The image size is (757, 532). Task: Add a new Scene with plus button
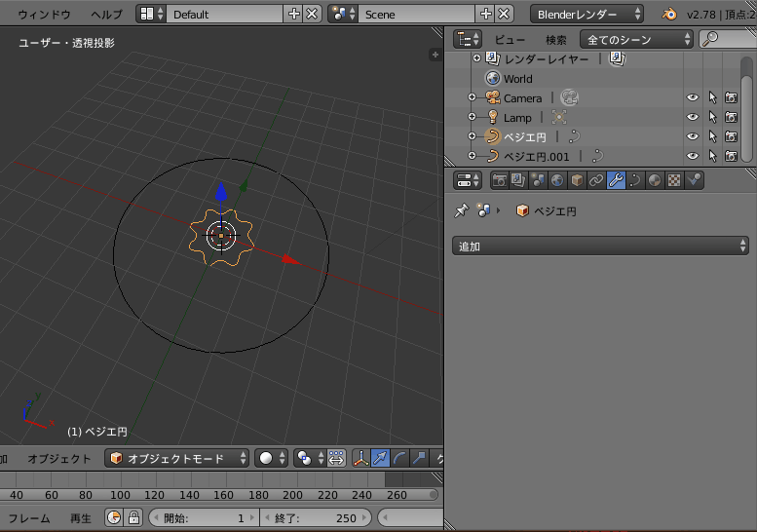(x=486, y=14)
